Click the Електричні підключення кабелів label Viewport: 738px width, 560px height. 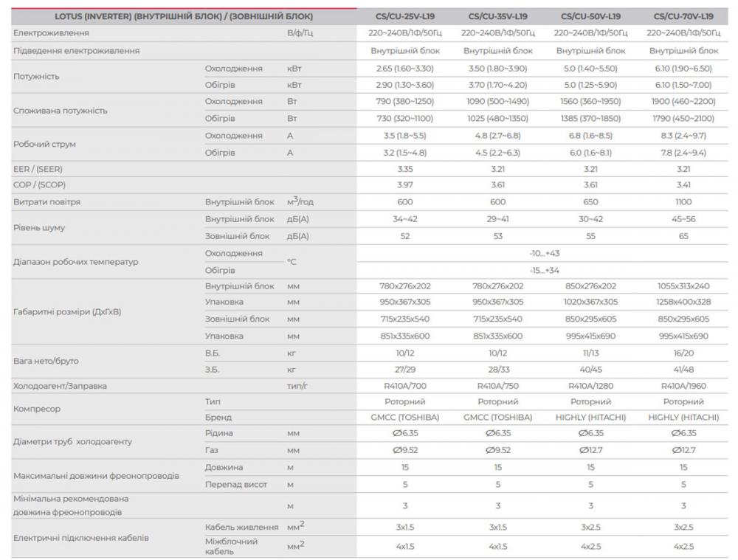tap(81, 537)
